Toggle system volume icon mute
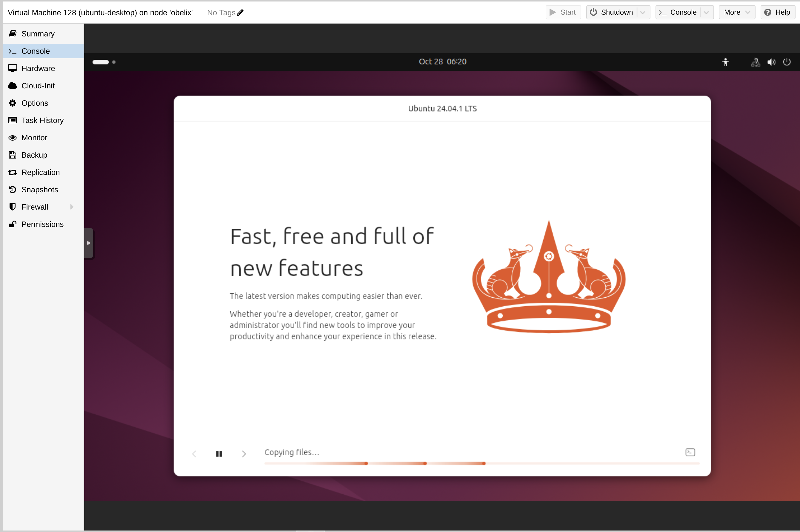Viewport: 800px width, 532px height. click(772, 61)
